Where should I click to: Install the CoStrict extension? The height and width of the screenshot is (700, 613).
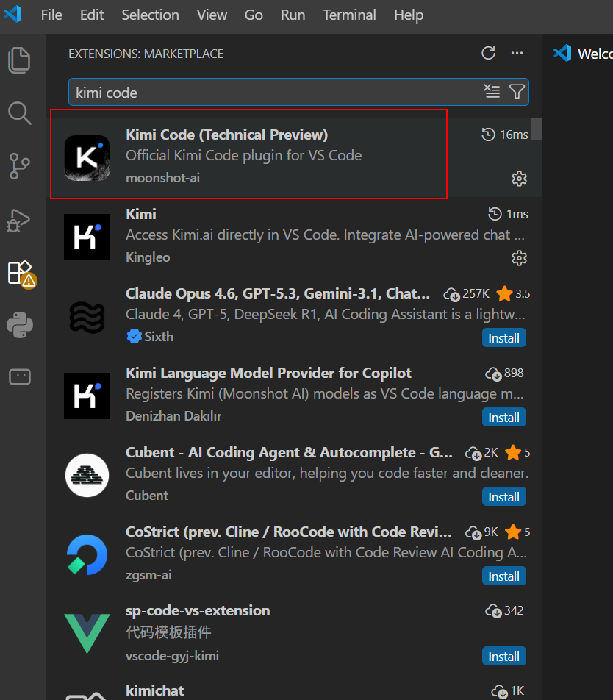click(503, 576)
